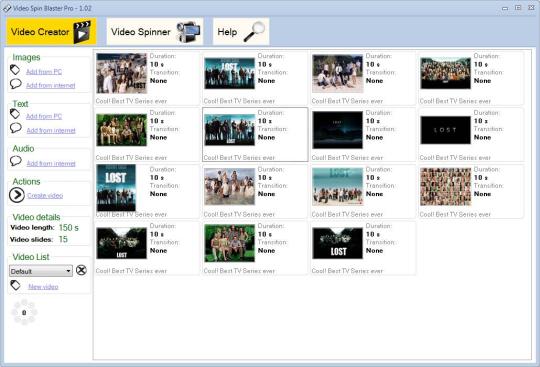Select the tall LOST poster slide in row three
The width and height of the screenshot is (540, 367).
116,188
